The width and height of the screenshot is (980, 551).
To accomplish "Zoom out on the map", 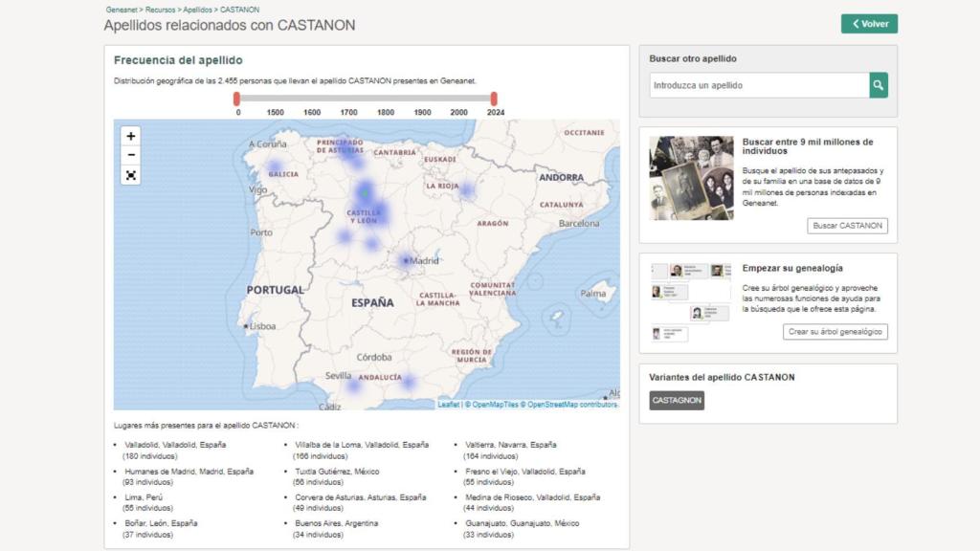I will (x=130, y=155).
